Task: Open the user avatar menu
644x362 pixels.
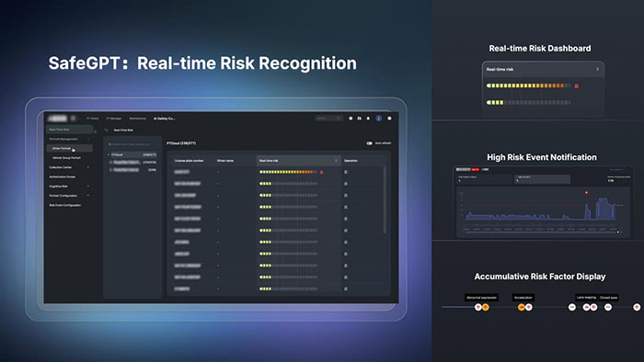Action: [x=379, y=119]
